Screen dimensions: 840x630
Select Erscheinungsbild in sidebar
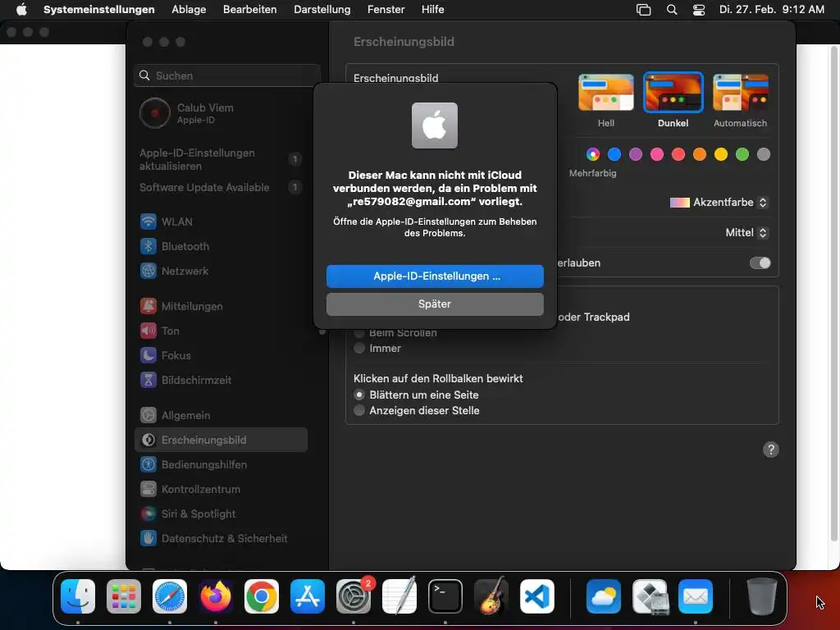(x=221, y=440)
